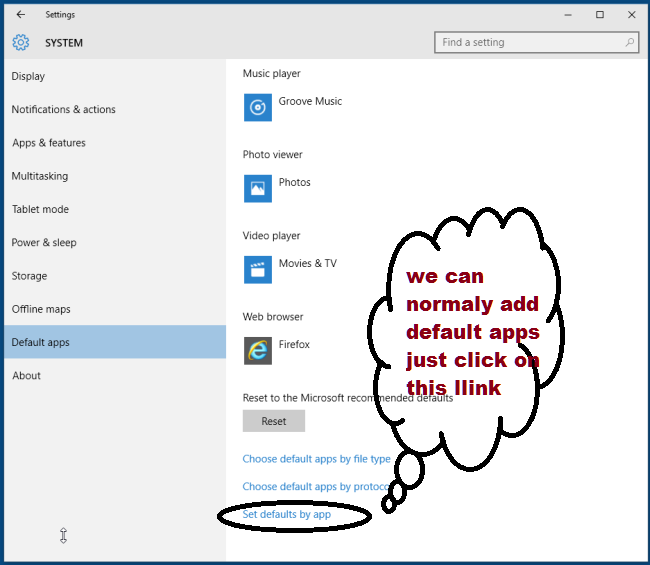The image size is (650, 565).
Task: Click the Photos app icon
Action: pyautogui.click(x=258, y=189)
